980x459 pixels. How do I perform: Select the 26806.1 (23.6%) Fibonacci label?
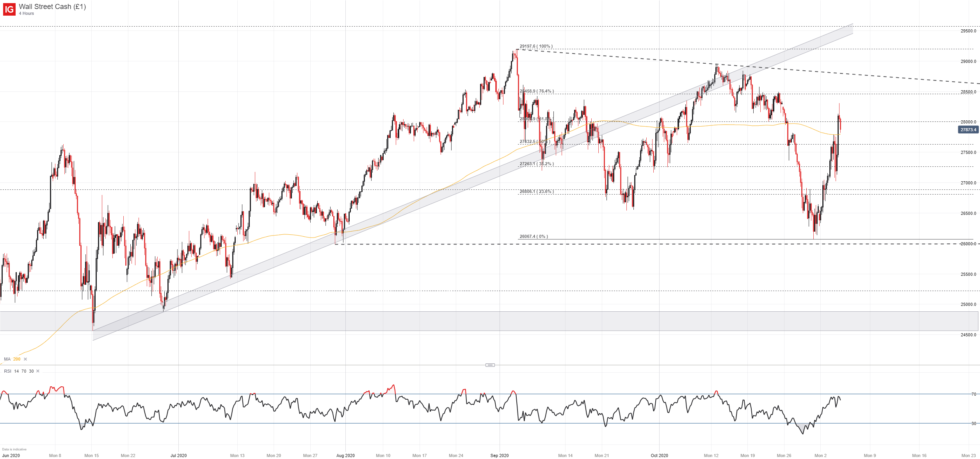tap(537, 191)
